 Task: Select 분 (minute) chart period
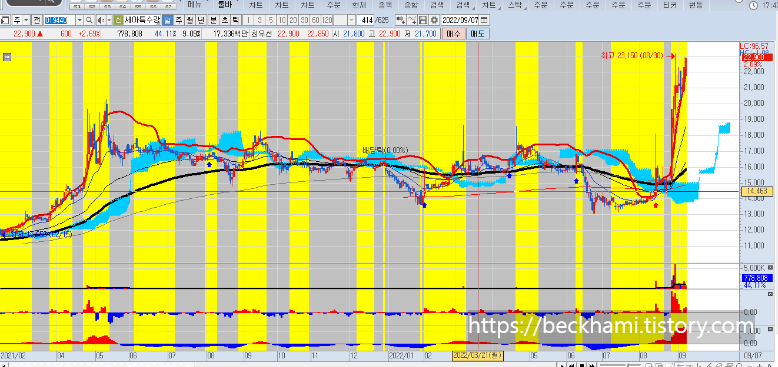pyautogui.click(x=213, y=20)
